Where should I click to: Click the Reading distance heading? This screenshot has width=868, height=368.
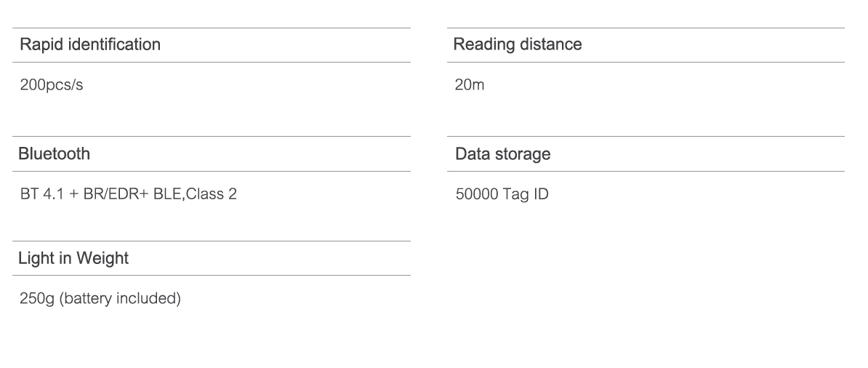(x=518, y=44)
